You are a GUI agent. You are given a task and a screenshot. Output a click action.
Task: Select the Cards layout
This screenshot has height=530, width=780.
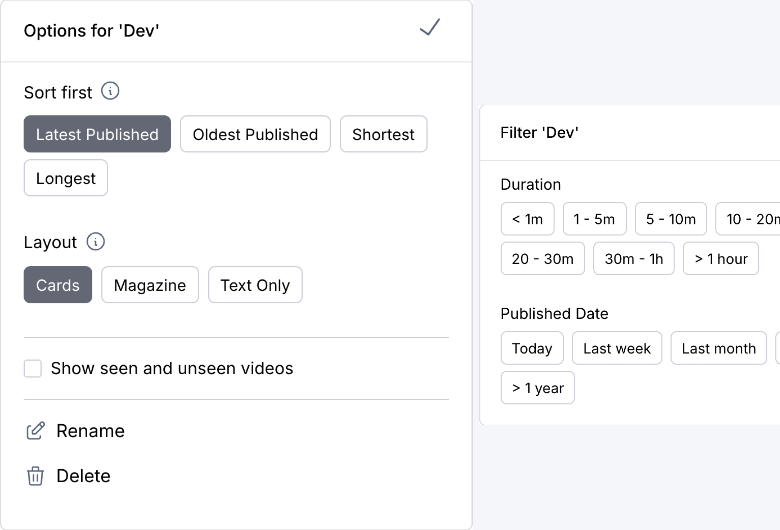click(58, 285)
